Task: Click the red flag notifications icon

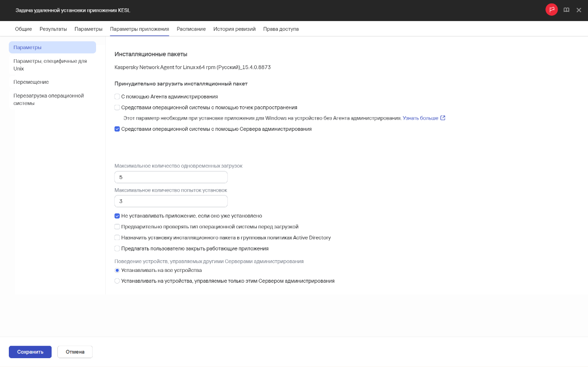Action: click(551, 10)
